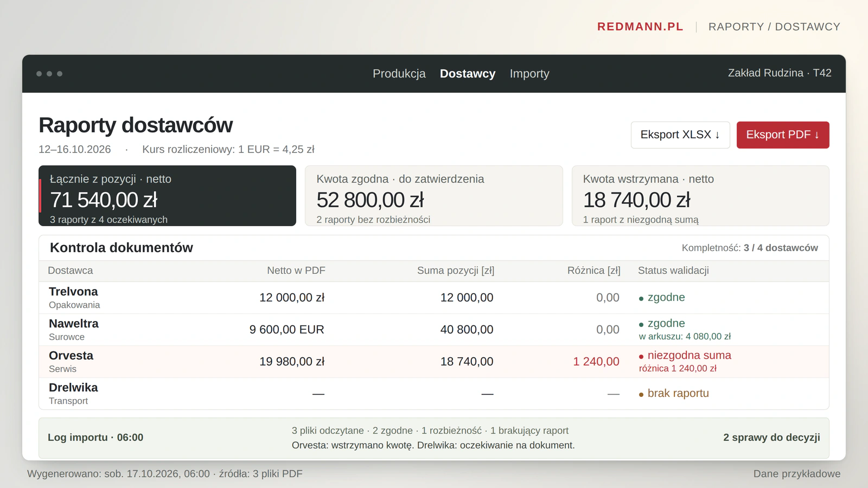
Task: Select the Naweltra supplier name
Action: pos(74,324)
